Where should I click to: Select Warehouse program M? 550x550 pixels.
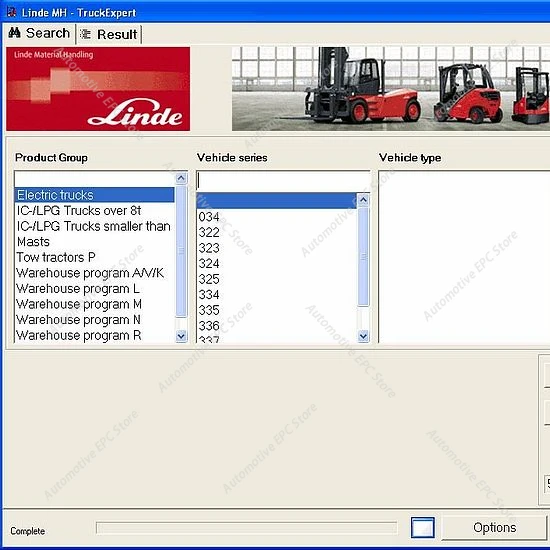click(x=94, y=304)
